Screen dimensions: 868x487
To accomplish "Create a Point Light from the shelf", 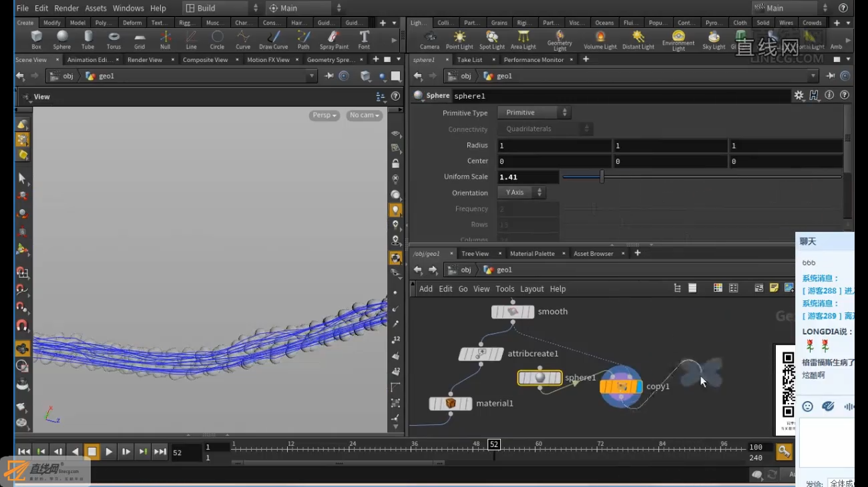I will pos(459,40).
